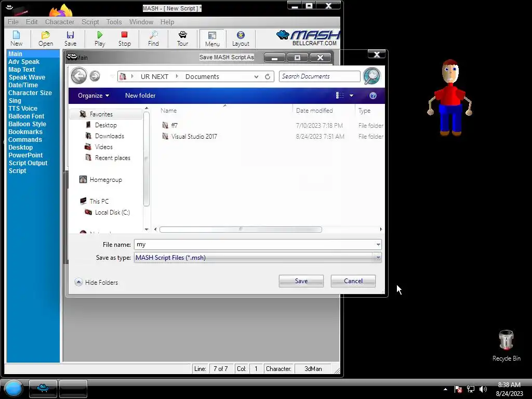Sort by the Name column header

(169, 111)
